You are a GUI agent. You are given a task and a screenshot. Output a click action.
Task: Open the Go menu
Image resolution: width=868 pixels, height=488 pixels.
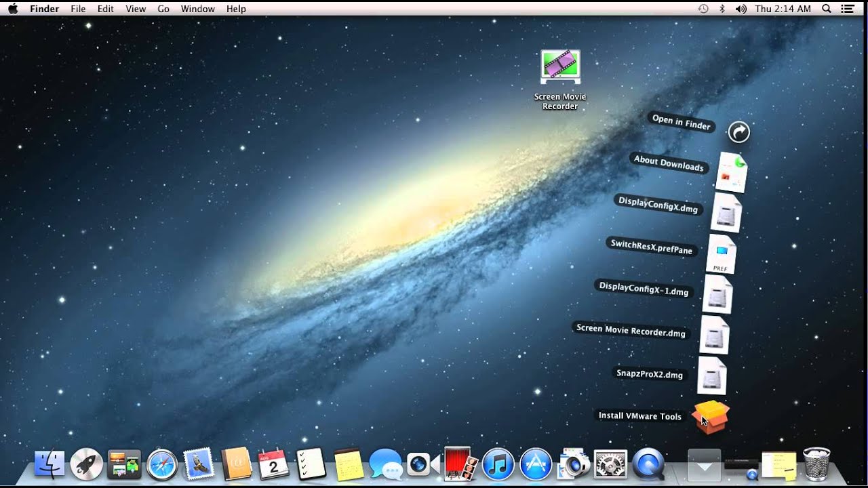163,9
